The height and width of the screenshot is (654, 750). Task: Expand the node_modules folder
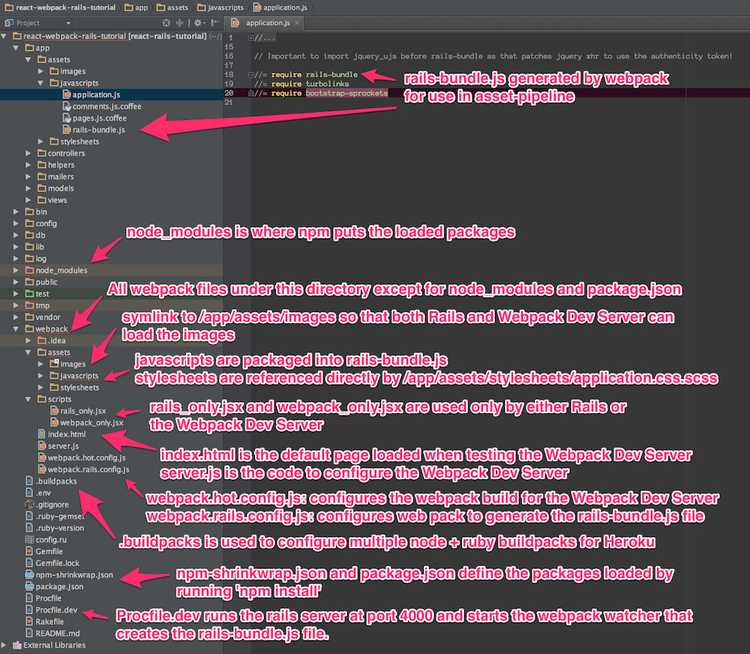point(17,270)
